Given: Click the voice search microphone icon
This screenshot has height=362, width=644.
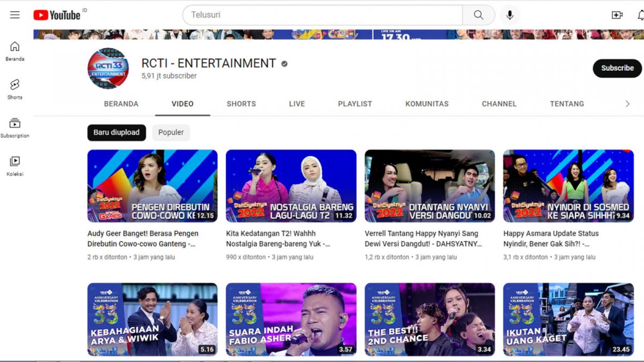Looking at the screenshot, I should (509, 14).
